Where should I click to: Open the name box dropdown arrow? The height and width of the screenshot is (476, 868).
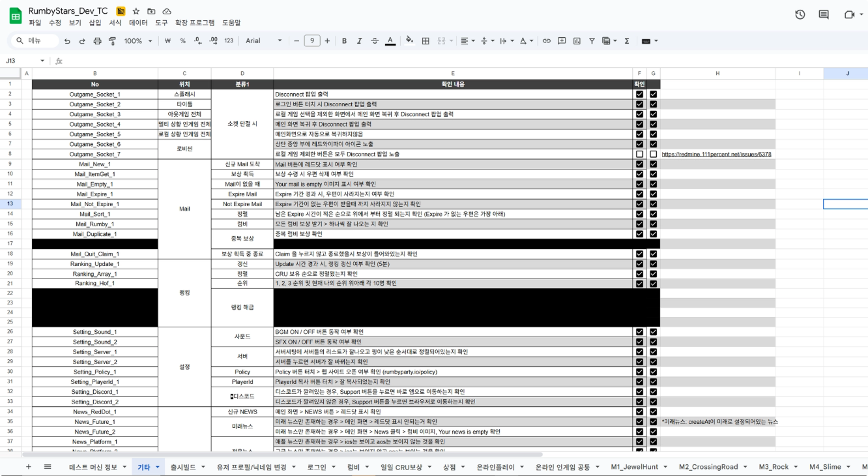pyautogui.click(x=42, y=61)
